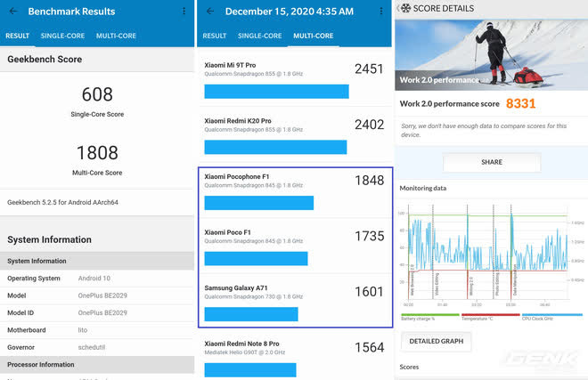Open SINGLE-CORE tab in December 15 panel
The image size is (588, 380).
[259, 36]
